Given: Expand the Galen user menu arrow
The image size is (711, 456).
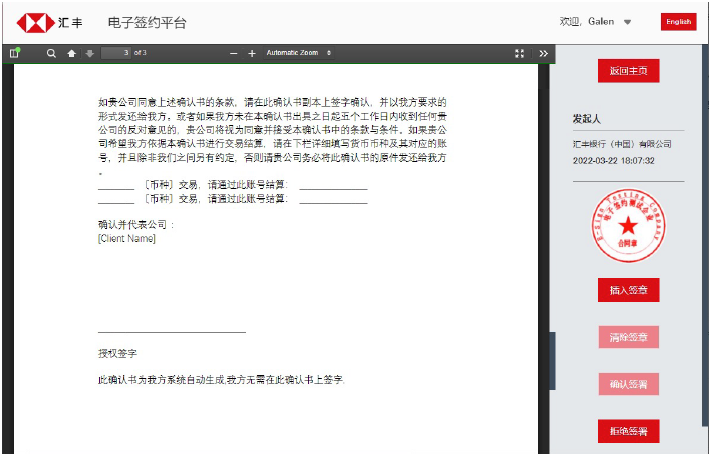Looking at the screenshot, I should (627, 22).
